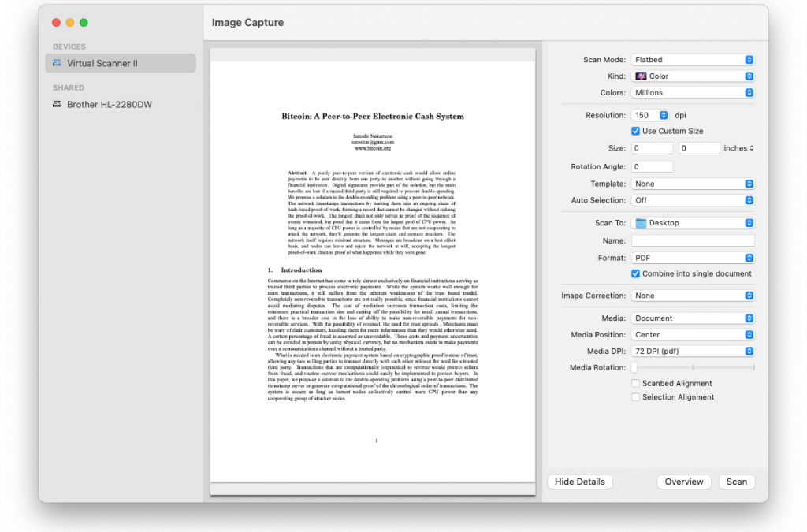Open the Resolution 150 dpi dropdown
The image size is (807, 532).
point(650,115)
